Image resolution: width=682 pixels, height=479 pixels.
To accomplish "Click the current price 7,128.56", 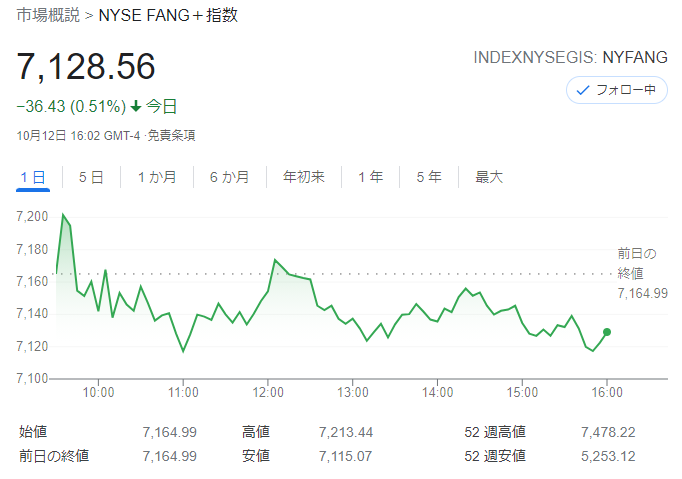I will pos(86,67).
